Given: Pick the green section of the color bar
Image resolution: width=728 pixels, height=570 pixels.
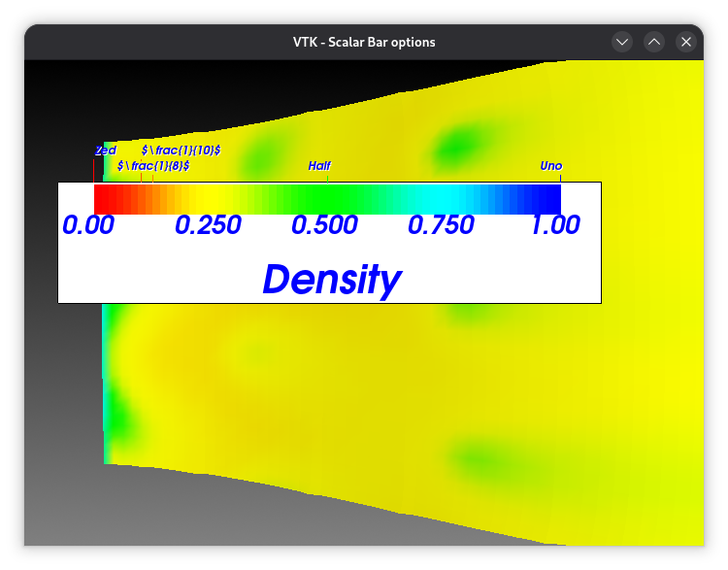Looking at the screenshot, I should [320, 198].
